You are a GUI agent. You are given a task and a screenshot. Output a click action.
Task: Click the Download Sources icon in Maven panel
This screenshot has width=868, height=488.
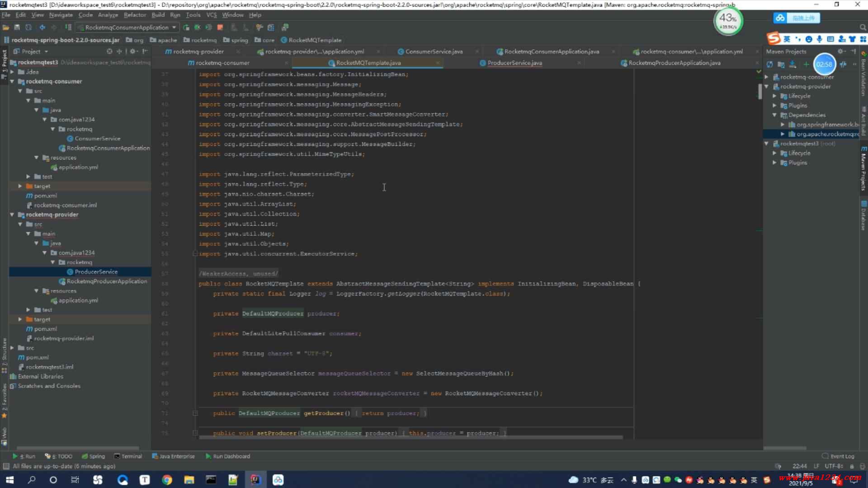click(x=793, y=65)
